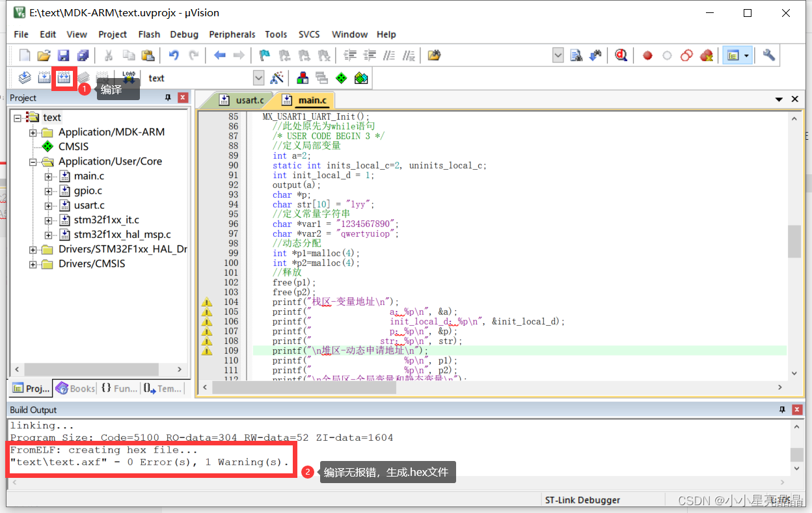Click the Disable All Breakpoints icon

(686, 56)
